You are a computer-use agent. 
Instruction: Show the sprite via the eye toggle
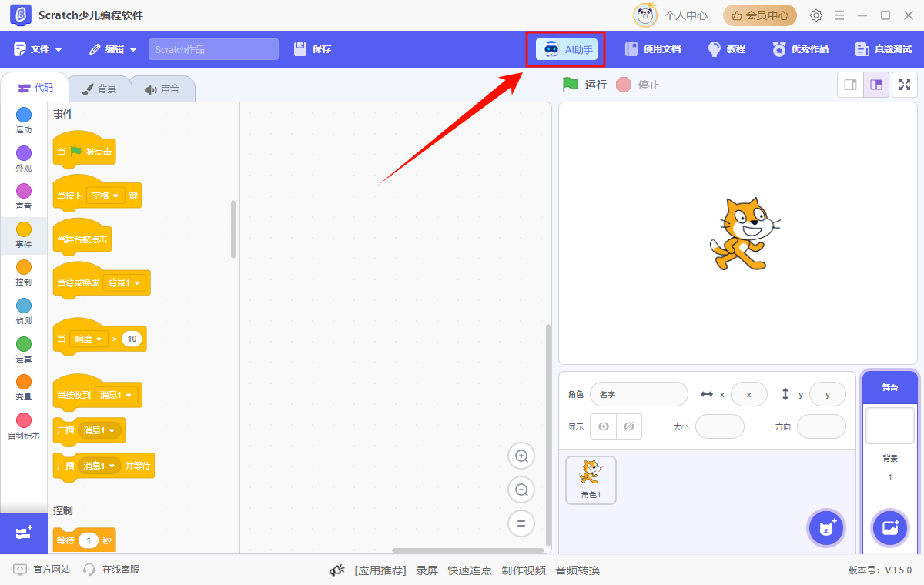coord(603,426)
